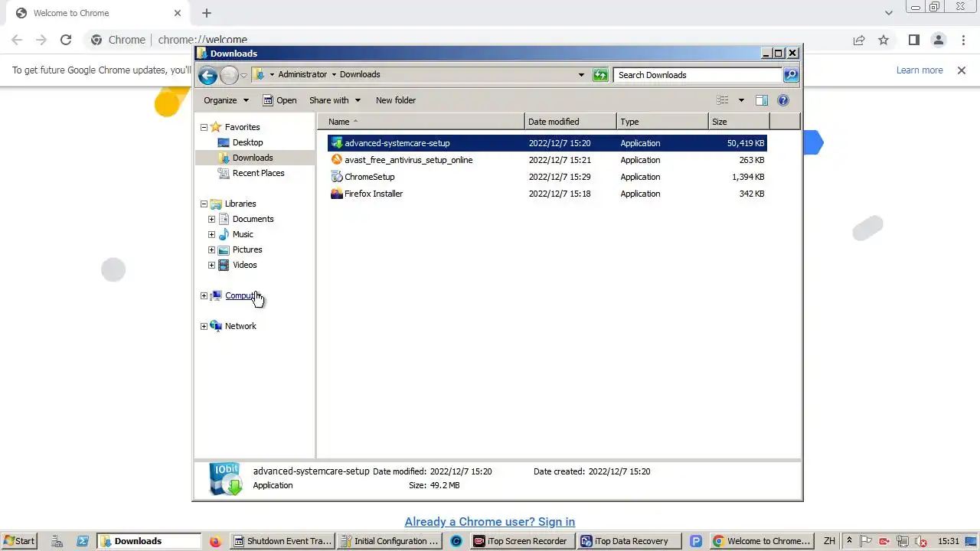
Task: Open Chrome's three-dot menu
Action: click(x=963, y=40)
